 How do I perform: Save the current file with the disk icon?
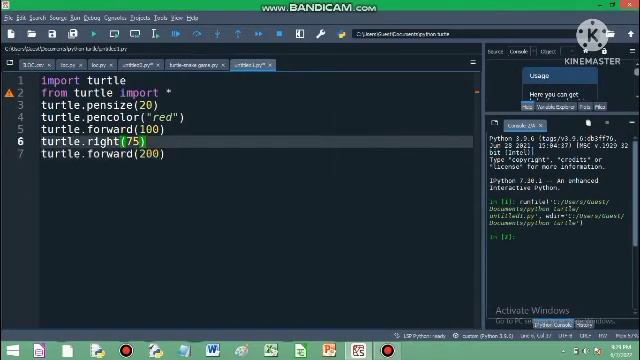(x=52, y=34)
